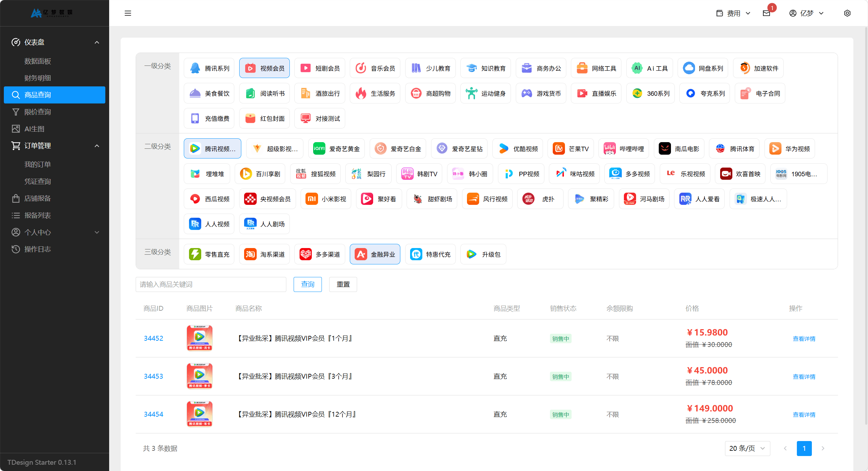Select the 网络工具 category
The height and width of the screenshot is (471, 868).
click(596, 68)
